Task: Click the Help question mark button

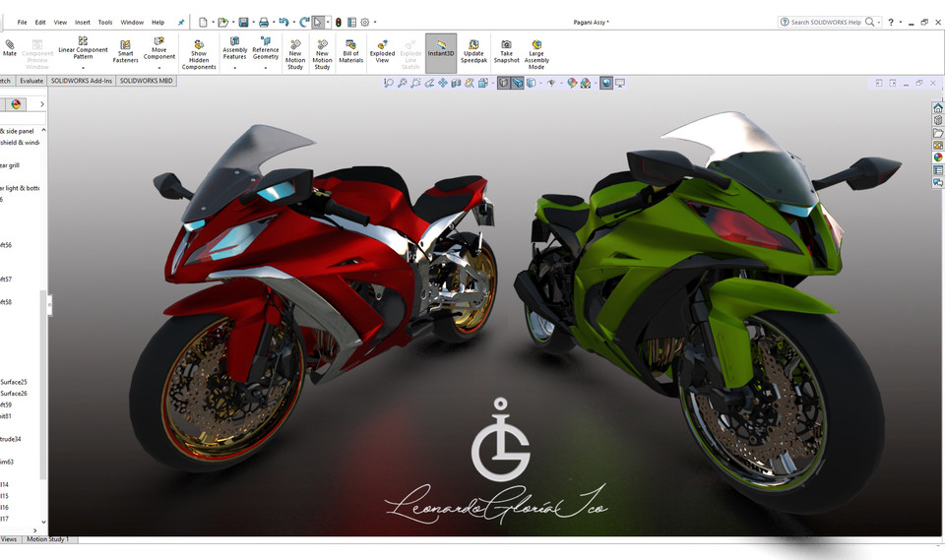Action: [x=891, y=23]
